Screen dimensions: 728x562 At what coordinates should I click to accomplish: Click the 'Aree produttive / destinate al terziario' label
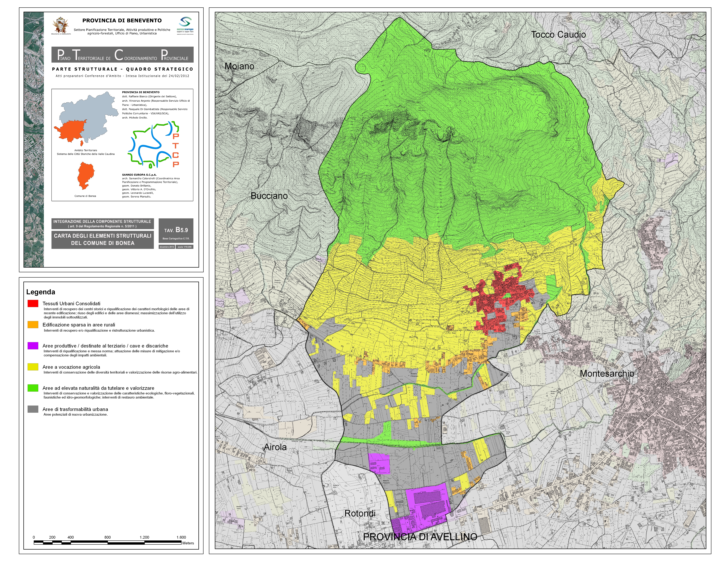click(105, 346)
